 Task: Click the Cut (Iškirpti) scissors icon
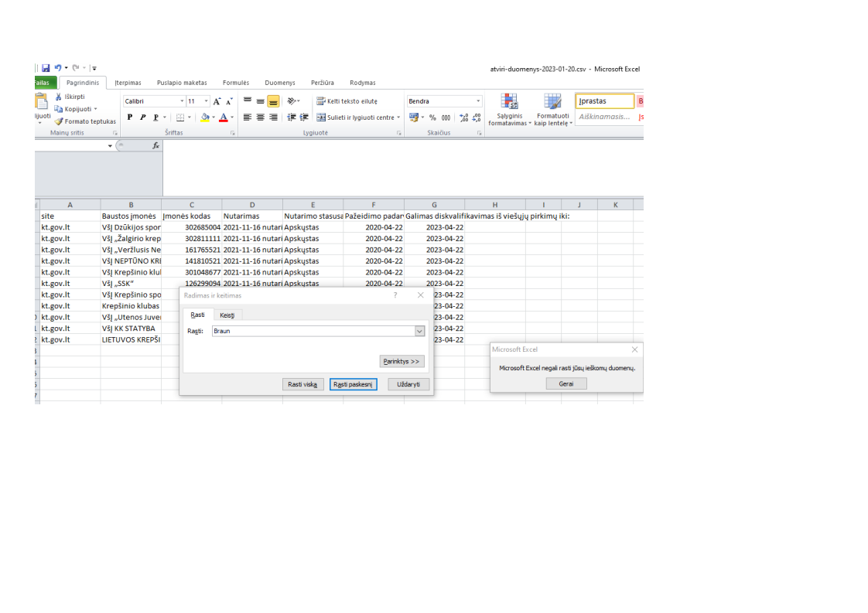point(59,97)
